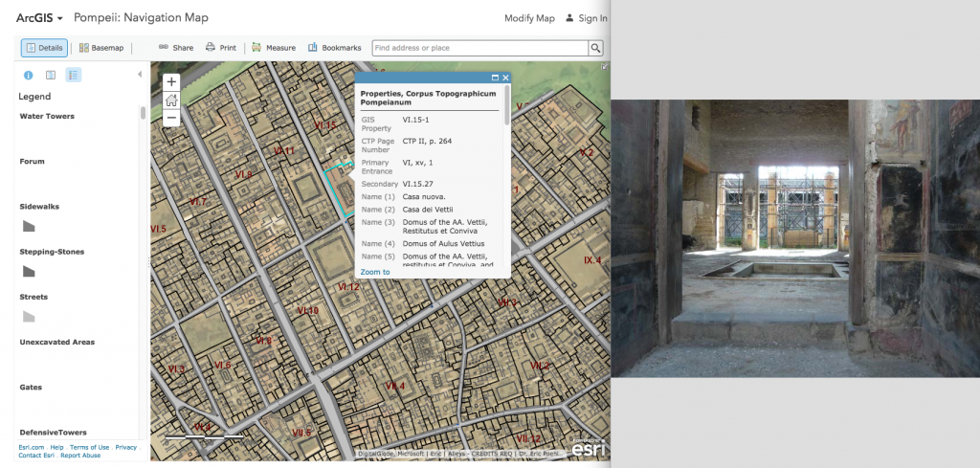This screenshot has width=980, height=468.
Task: Collapse the side panel arrow
Action: click(x=140, y=75)
